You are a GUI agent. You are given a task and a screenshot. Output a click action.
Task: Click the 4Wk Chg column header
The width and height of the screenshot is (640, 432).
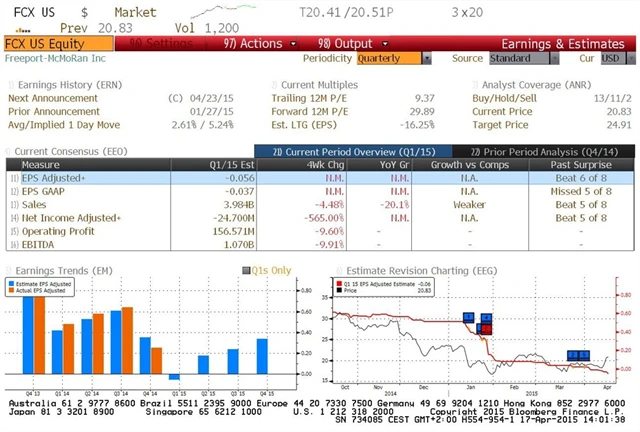pos(302,165)
